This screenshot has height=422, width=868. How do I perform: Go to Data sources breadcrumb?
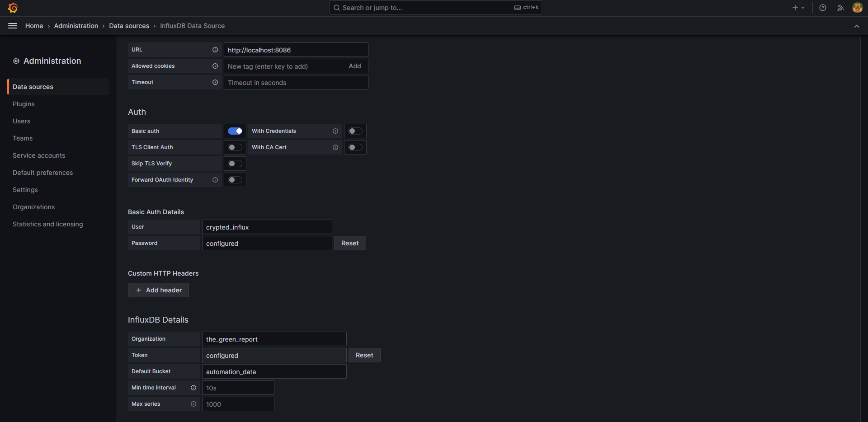(129, 26)
